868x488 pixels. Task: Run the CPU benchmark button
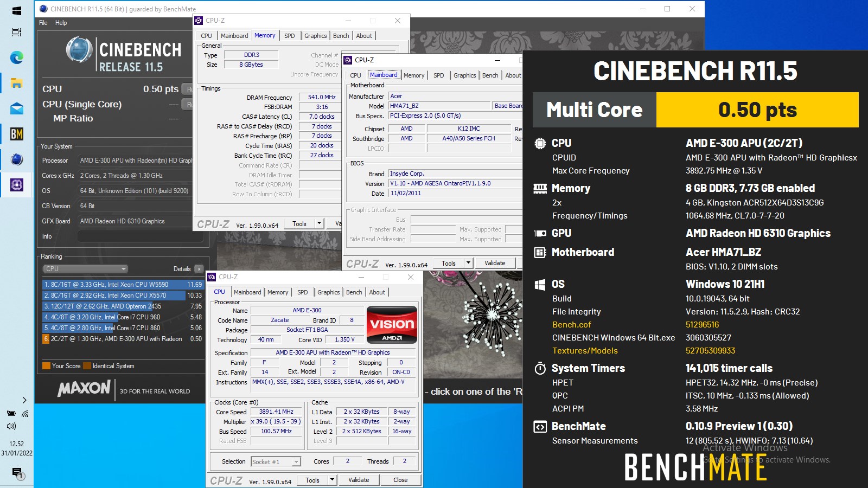pos(188,89)
